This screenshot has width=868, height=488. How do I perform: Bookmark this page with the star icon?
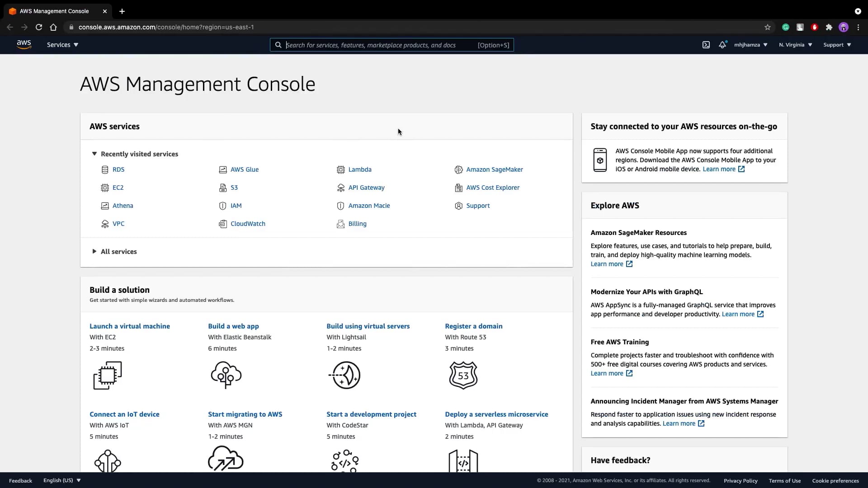click(768, 27)
